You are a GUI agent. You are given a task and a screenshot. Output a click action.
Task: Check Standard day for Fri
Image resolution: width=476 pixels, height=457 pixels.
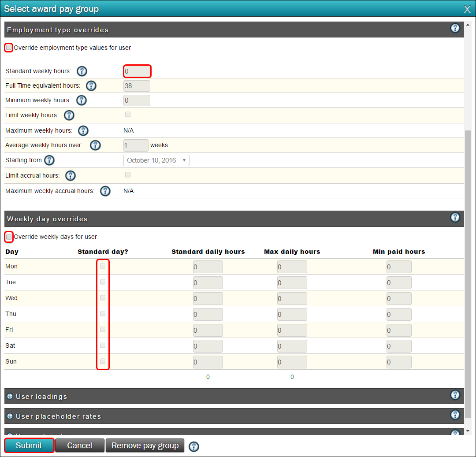click(x=103, y=330)
